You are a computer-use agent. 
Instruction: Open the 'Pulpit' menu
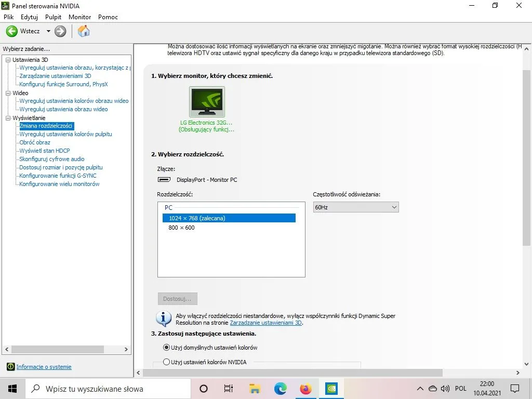click(53, 17)
